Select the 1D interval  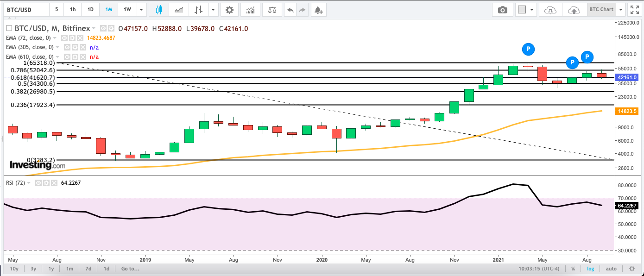(x=90, y=10)
